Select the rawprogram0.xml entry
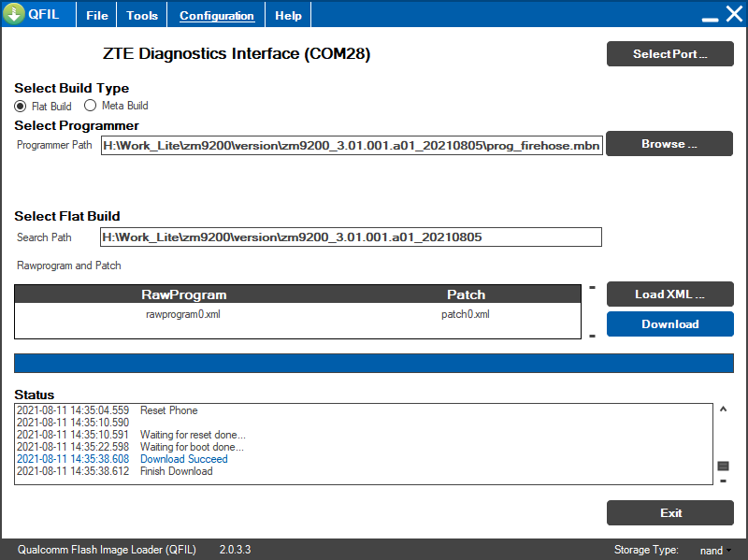Viewport: 748px width, 560px height. tap(183, 314)
